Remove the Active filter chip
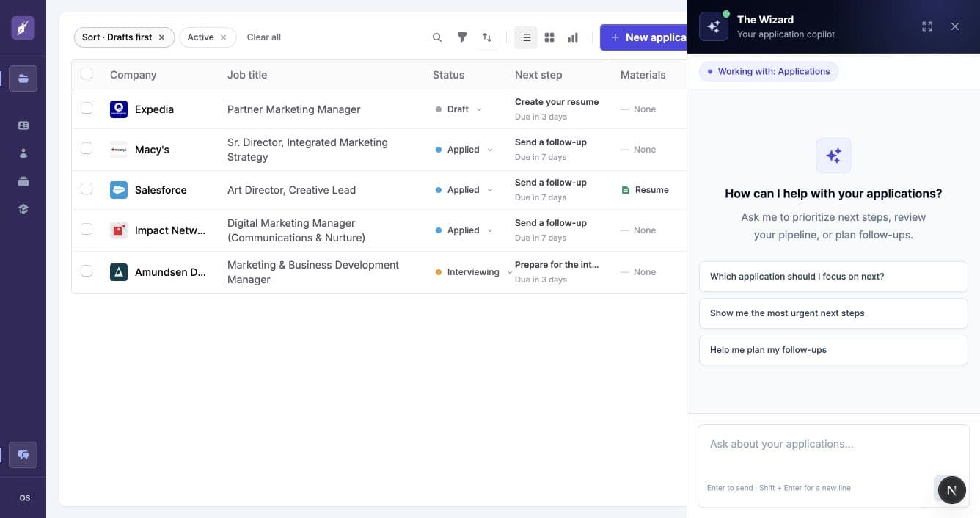Viewport: 980px width, 518px height. coord(224,37)
